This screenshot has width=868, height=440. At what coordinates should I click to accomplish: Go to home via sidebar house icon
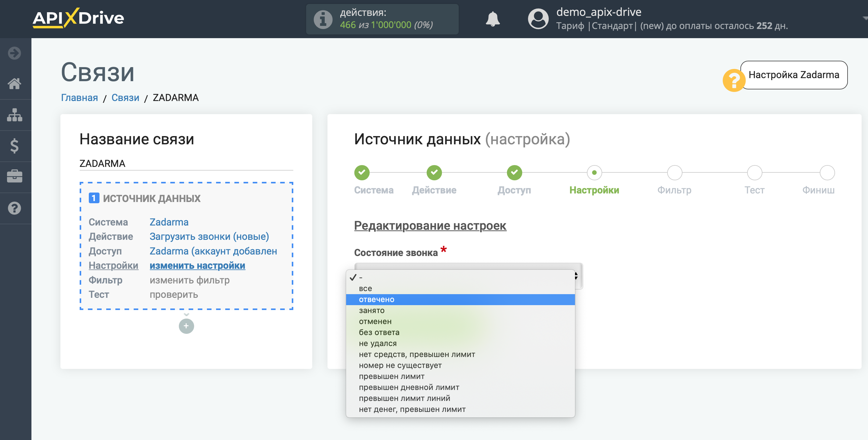(14, 84)
